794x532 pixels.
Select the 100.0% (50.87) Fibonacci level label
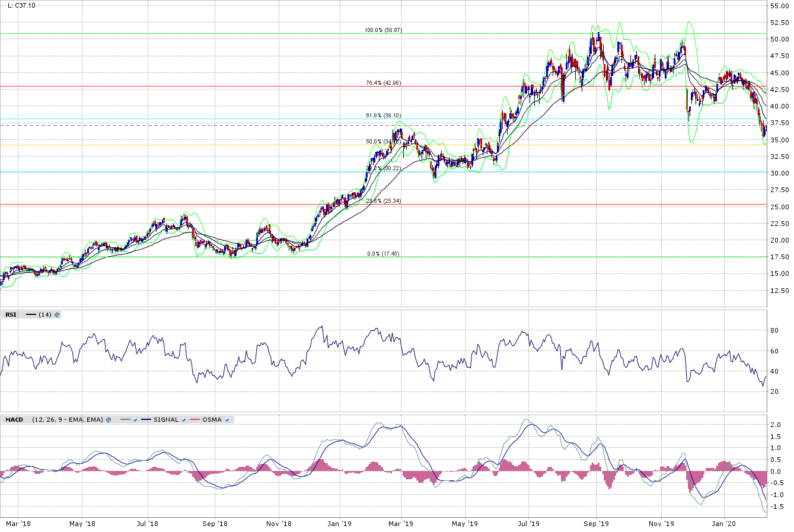(383, 30)
